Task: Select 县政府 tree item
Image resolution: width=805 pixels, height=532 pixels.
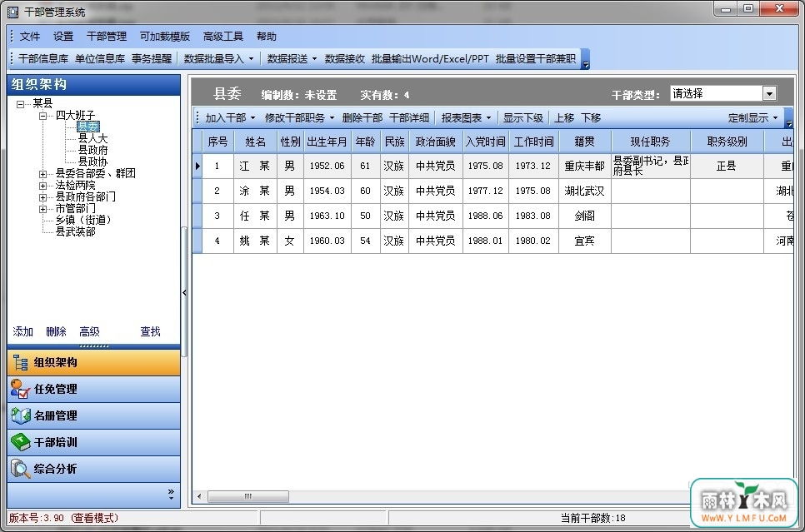Action: (x=93, y=151)
